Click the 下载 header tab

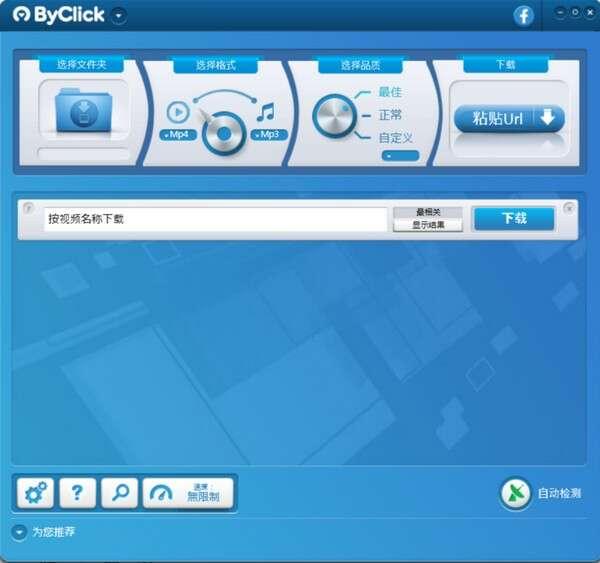tap(505, 65)
